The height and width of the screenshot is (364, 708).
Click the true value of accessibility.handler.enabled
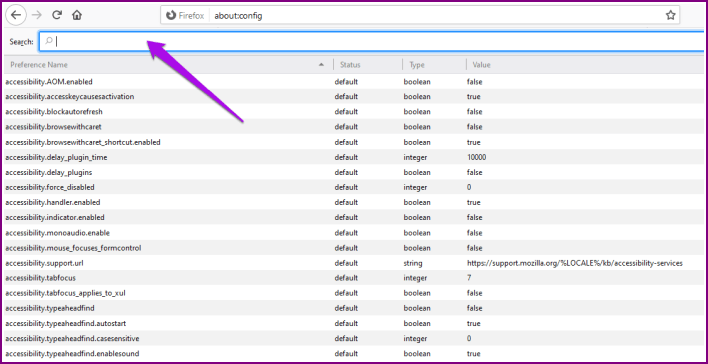click(474, 202)
